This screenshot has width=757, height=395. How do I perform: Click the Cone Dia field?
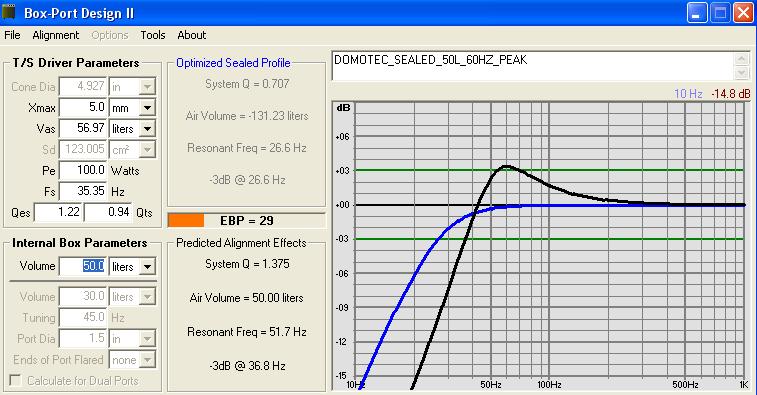coord(83,86)
